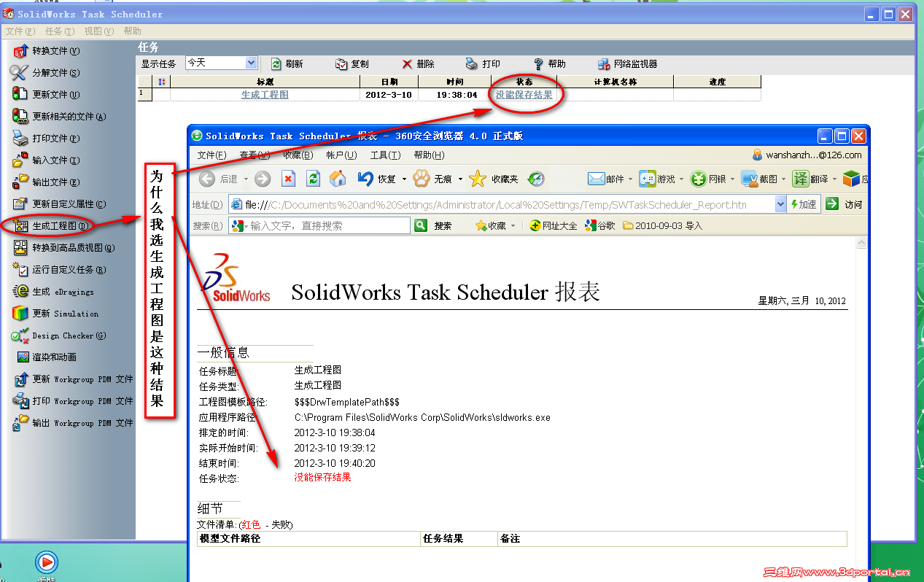Expand the 邮件 mail dropdown arrow
Screen dimensions: 924x582
[x=629, y=178]
